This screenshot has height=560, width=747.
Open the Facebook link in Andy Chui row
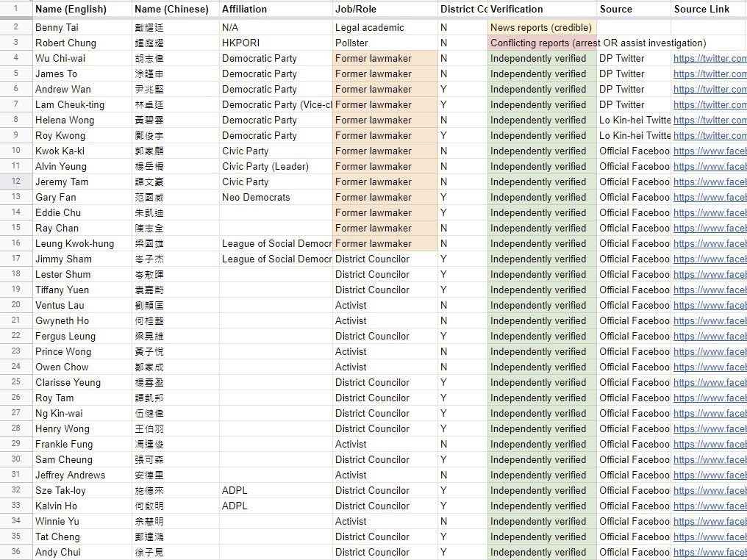(x=710, y=552)
